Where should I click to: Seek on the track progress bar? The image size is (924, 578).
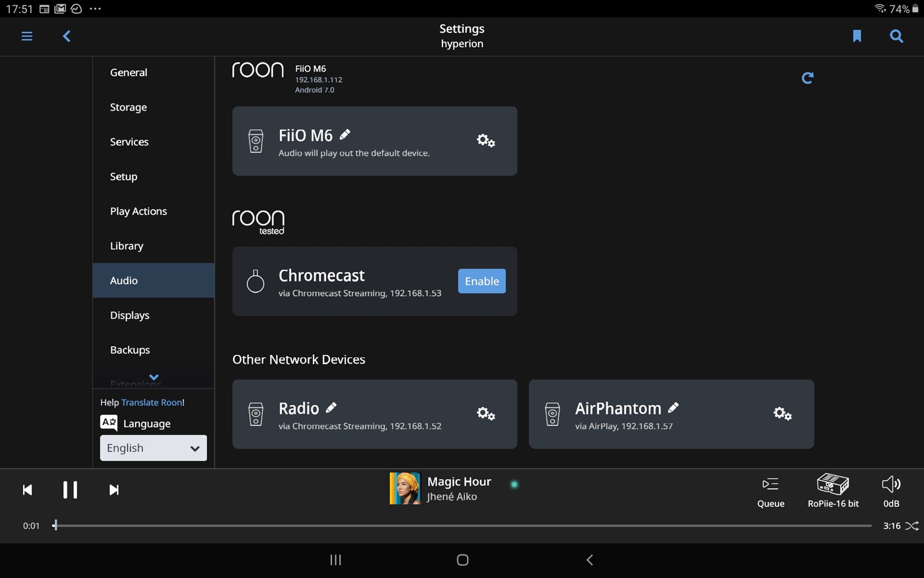[x=462, y=526]
